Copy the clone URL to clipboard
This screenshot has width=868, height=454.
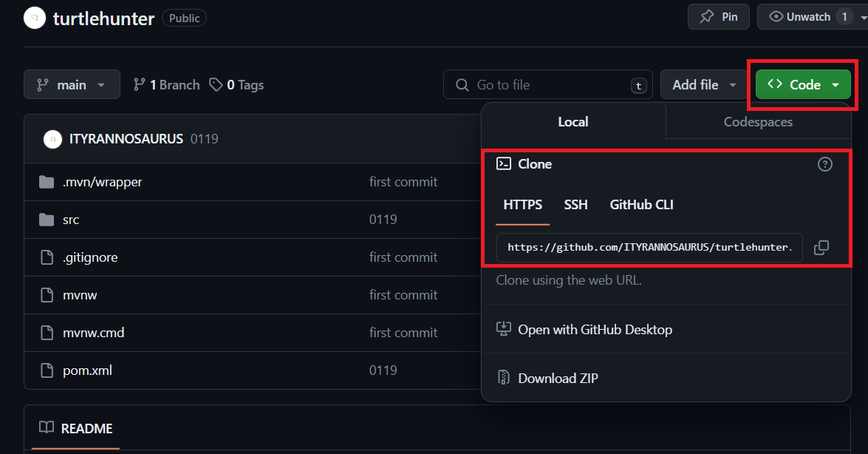coord(821,248)
